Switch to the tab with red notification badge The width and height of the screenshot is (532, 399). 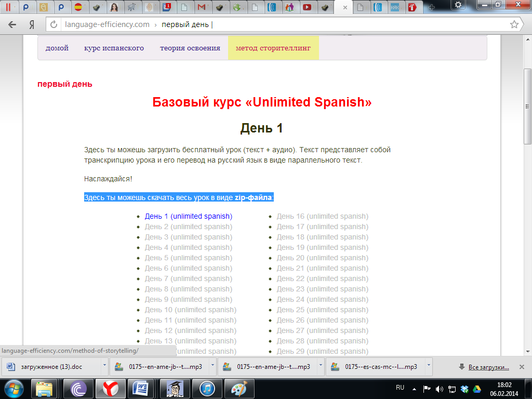point(167,7)
